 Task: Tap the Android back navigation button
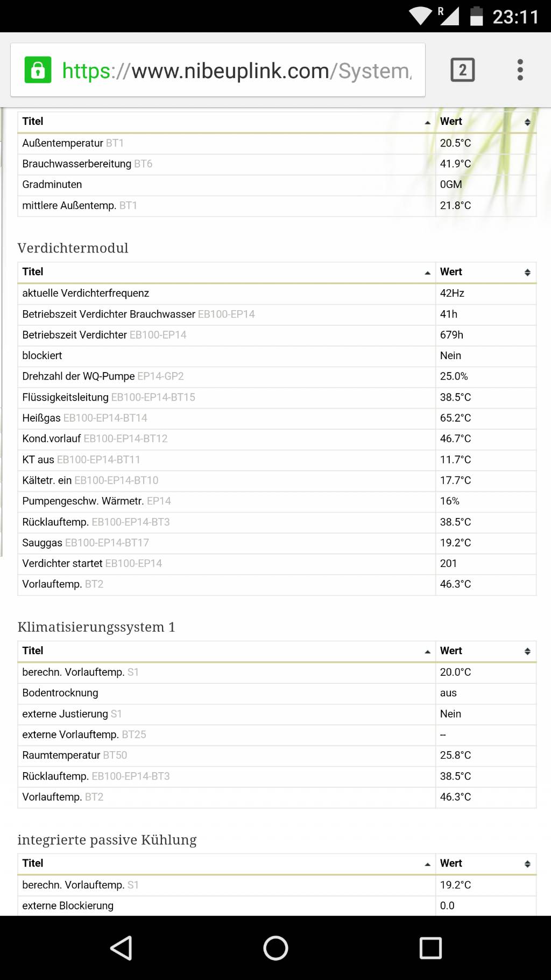[121, 948]
